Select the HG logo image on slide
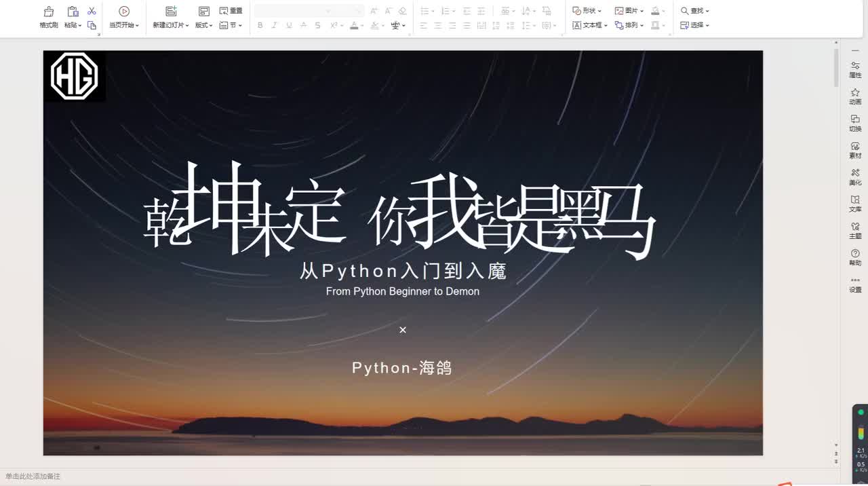The width and height of the screenshot is (868, 486). [x=75, y=76]
